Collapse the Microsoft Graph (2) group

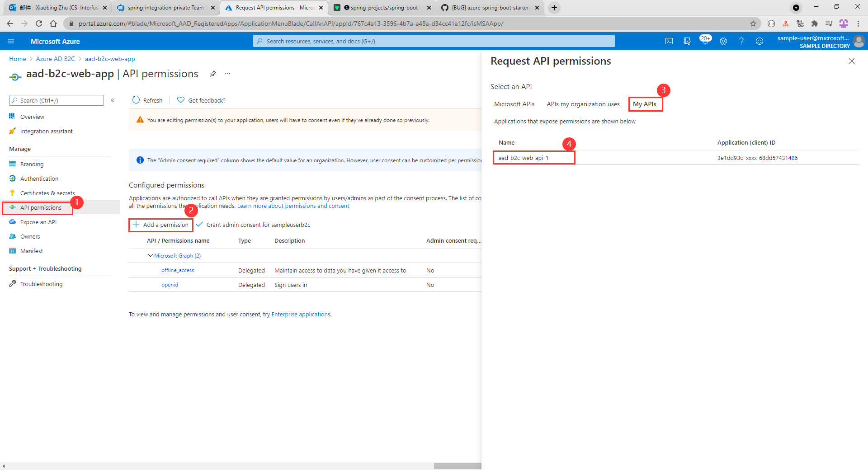tap(151, 255)
